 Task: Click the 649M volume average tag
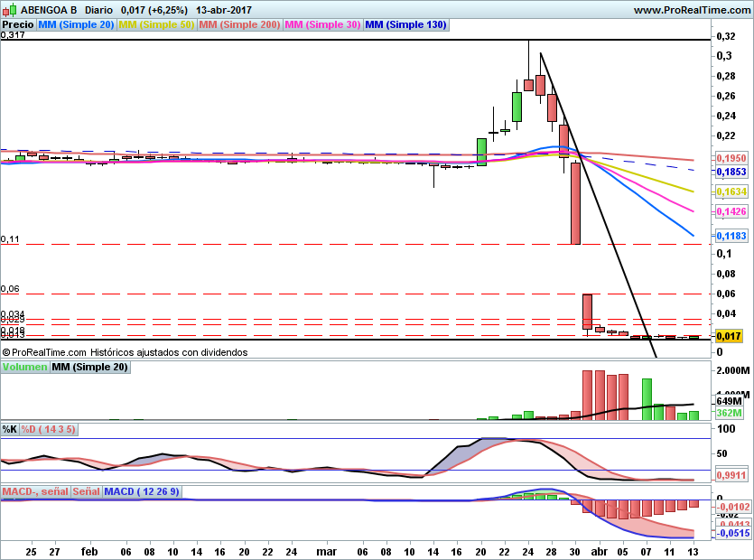tap(729, 401)
